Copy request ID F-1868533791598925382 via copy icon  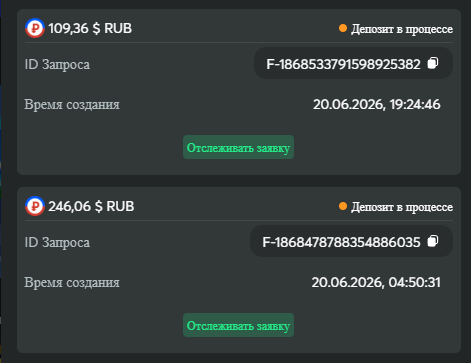click(433, 63)
